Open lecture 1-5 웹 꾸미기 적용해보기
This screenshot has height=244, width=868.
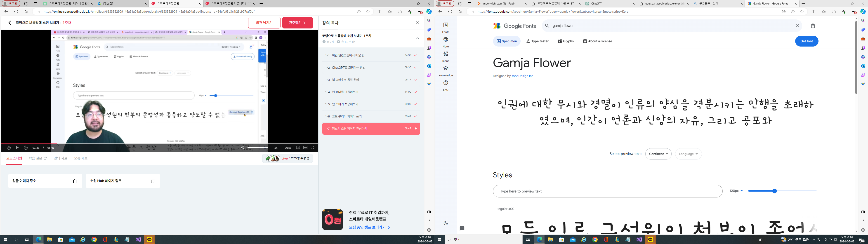click(371, 104)
